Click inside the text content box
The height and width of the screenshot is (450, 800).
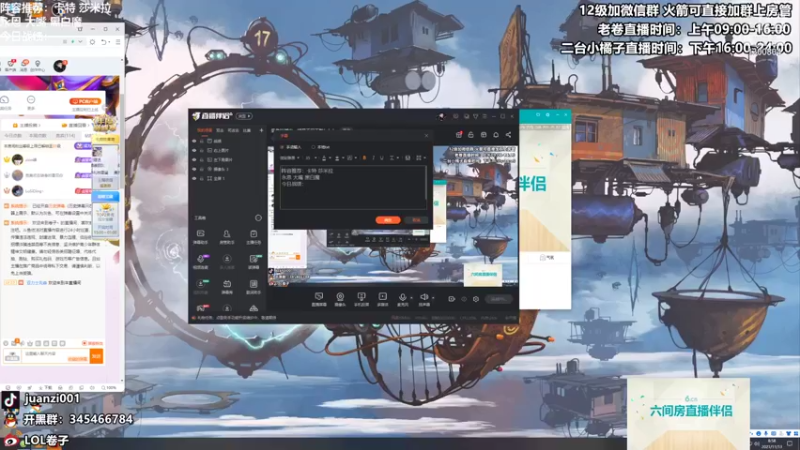point(353,187)
